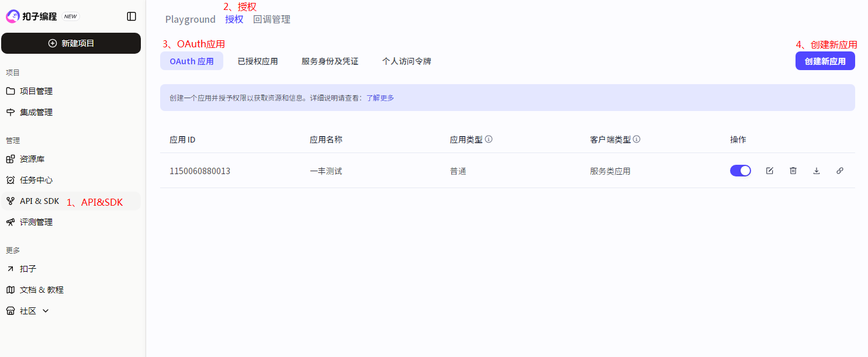Toggle off the 一丰测试 application switch

tap(740, 171)
